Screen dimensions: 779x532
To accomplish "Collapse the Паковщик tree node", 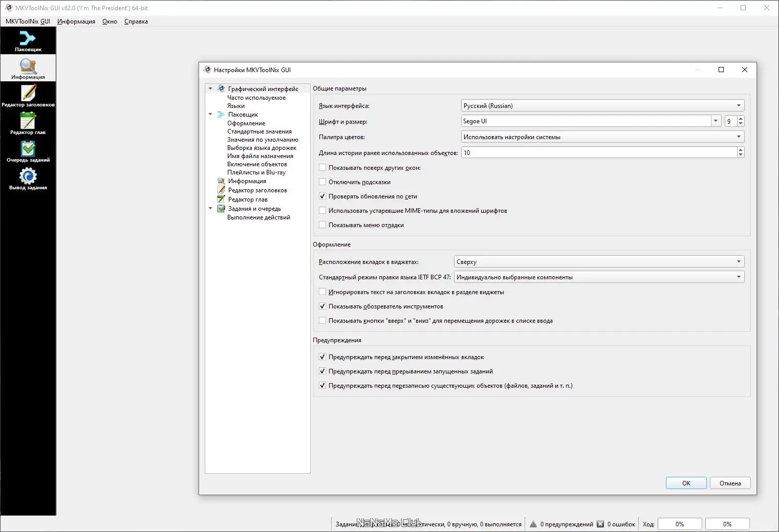I will point(210,114).
